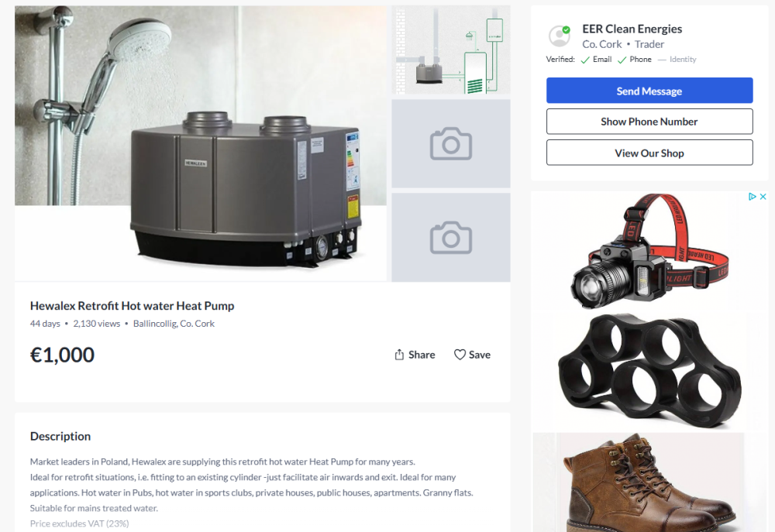Click the listing title Hewalex Retrofit

(x=132, y=306)
